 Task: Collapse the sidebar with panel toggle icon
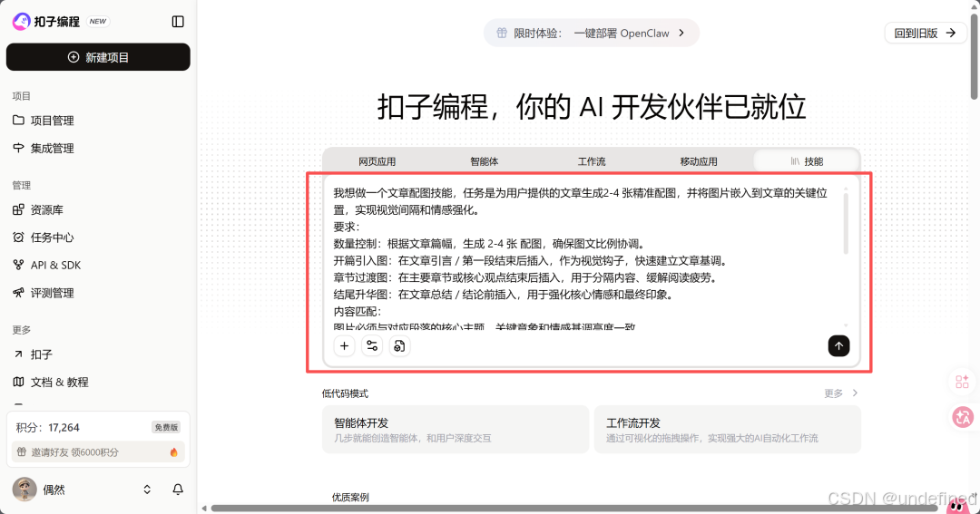coord(178,21)
